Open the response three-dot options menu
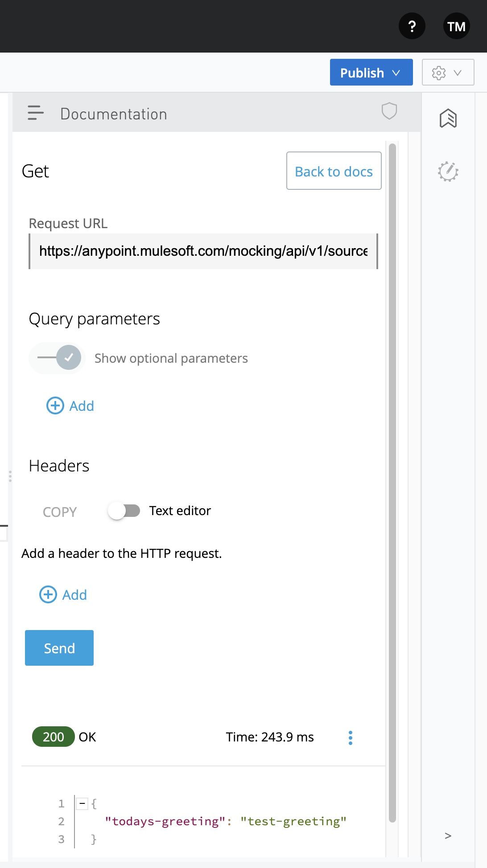487x868 pixels. pyautogui.click(x=351, y=737)
